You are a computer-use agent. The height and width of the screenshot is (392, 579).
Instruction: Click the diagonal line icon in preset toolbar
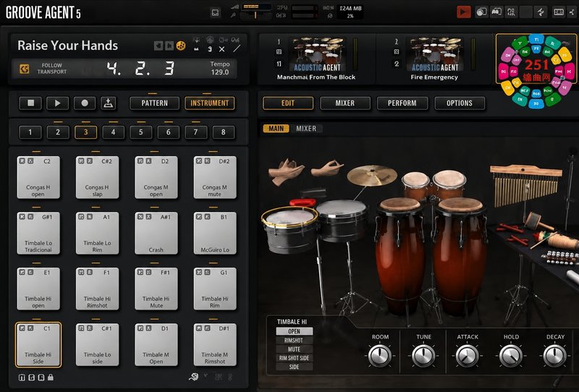(x=237, y=48)
